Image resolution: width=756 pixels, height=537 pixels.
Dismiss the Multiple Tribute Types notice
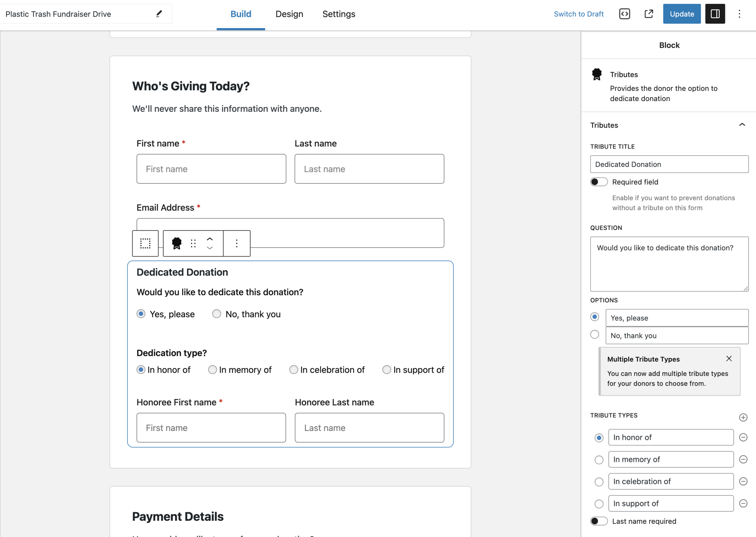point(729,358)
